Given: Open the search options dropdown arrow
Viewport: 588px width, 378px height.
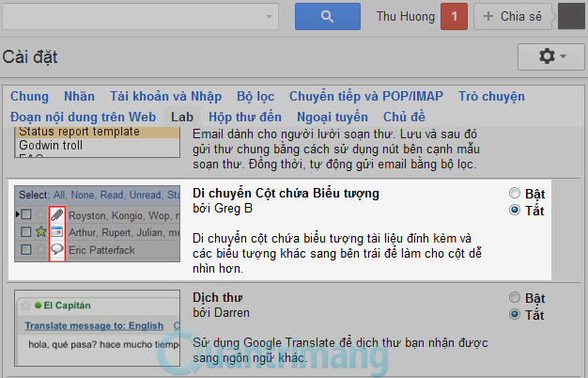Looking at the screenshot, I should (x=269, y=17).
